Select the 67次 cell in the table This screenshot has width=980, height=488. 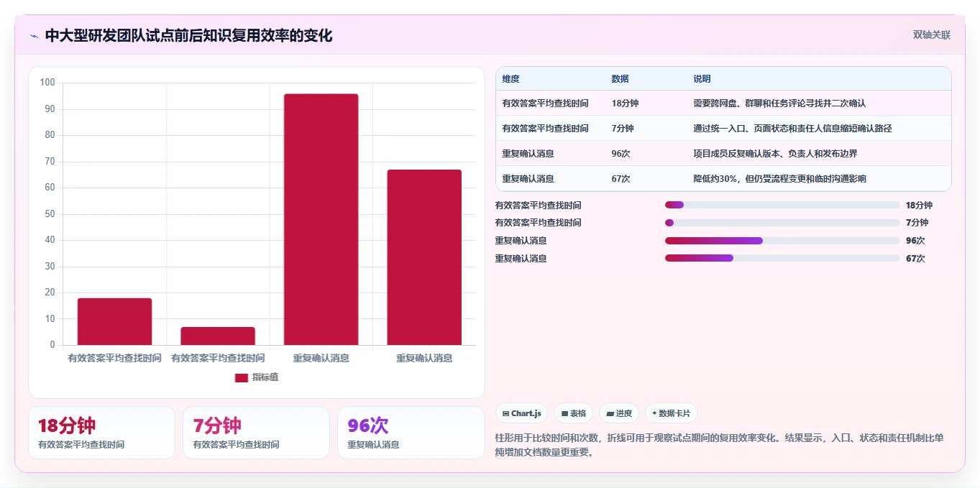point(621,179)
